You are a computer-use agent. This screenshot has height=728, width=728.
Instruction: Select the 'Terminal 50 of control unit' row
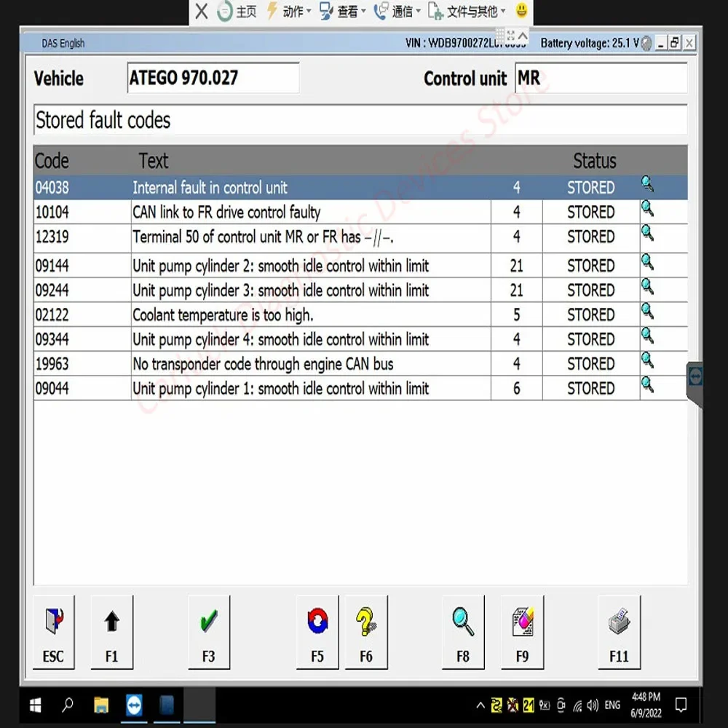pyautogui.click(x=360, y=238)
